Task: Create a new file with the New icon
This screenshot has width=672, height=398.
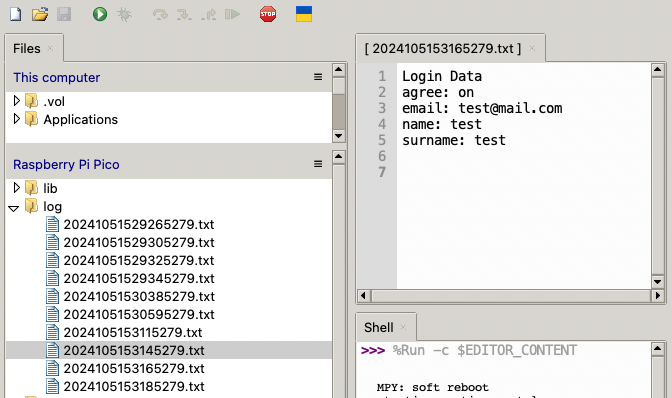Action: pyautogui.click(x=15, y=14)
